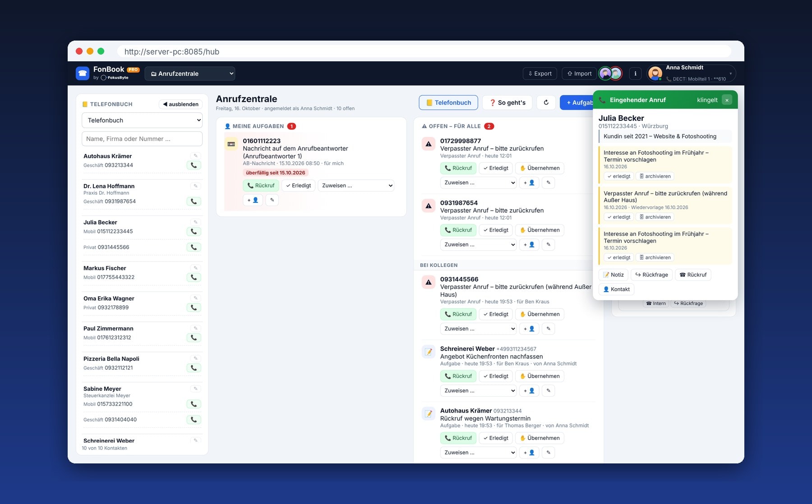Open the info icon in header
Image resolution: width=812 pixels, height=504 pixels.
tap(635, 73)
